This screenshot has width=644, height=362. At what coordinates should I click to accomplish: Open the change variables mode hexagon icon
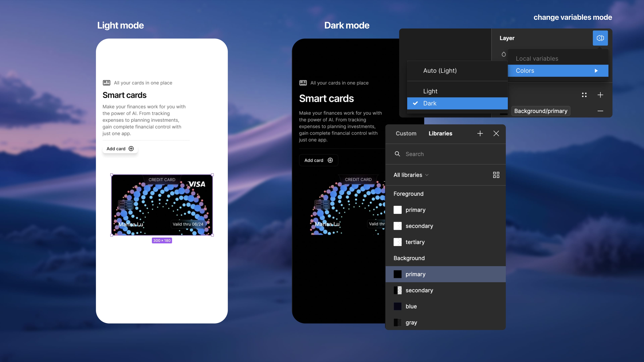pos(600,38)
